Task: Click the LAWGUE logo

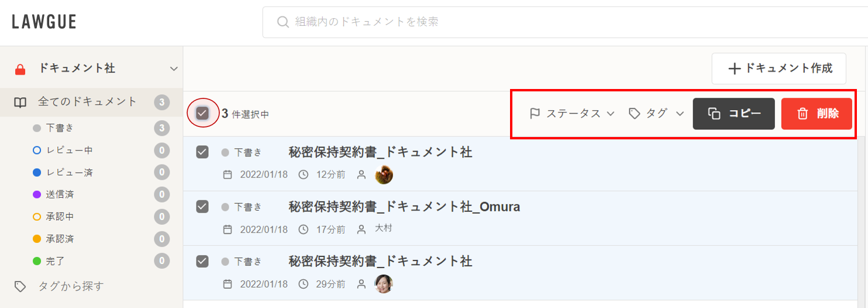Action: click(x=44, y=22)
